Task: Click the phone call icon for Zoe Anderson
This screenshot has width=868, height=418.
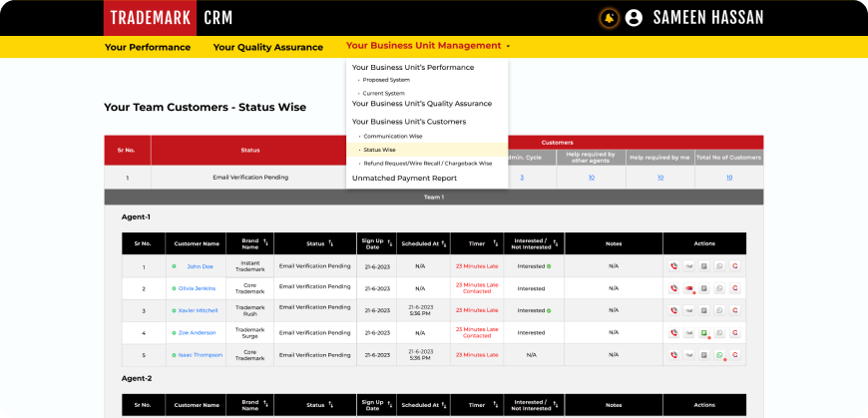Action: pyautogui.click(x=674, y=333)
